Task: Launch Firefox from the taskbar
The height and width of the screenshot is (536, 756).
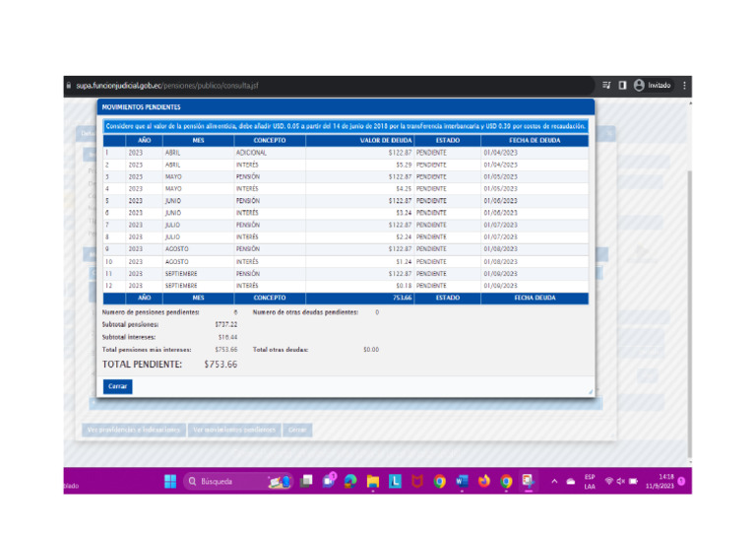Action: coord(483,481)
